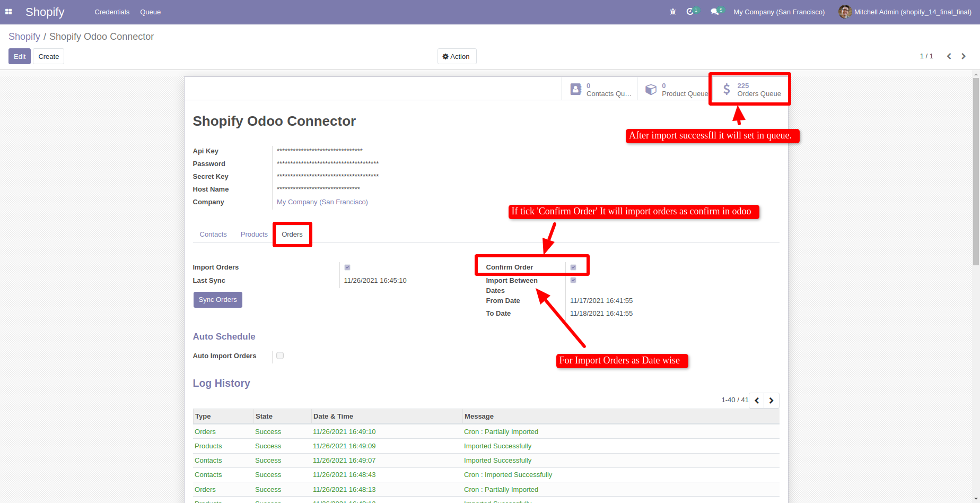Open the apps grid menu icon

[8, 12]
